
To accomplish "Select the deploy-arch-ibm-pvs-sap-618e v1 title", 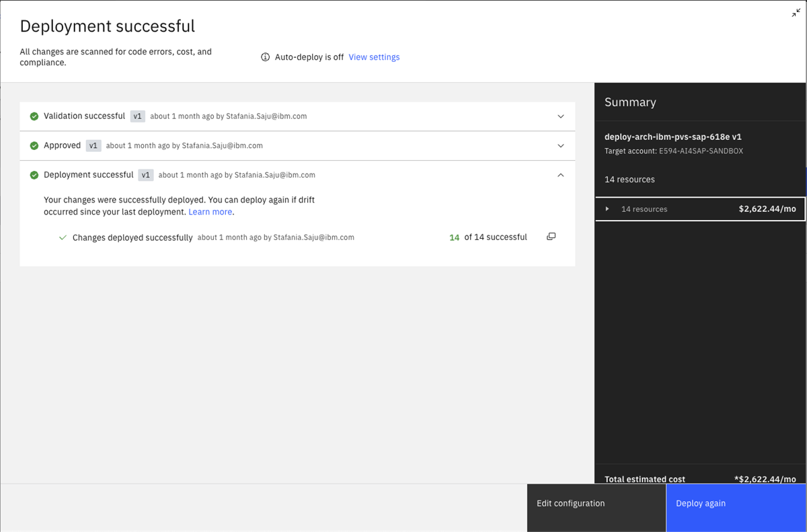I will click(672, 137).
